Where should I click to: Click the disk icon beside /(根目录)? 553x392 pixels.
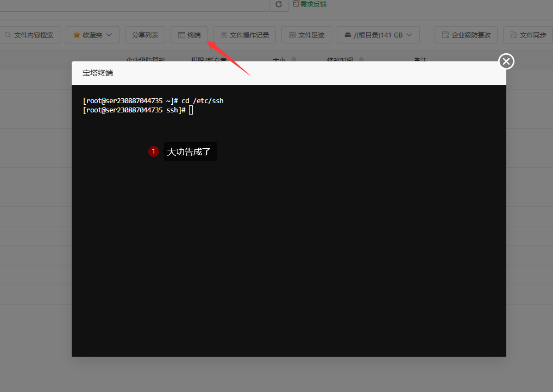point(348,35)
